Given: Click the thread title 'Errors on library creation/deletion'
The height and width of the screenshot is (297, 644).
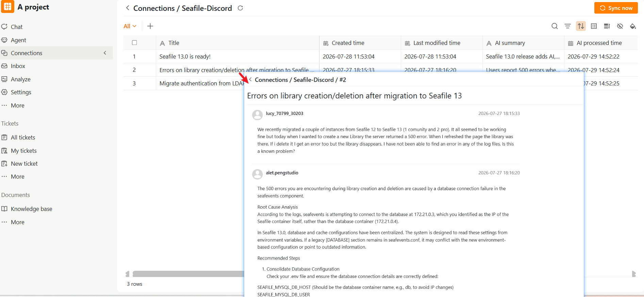Looking at the screenshot, I should click(354, 96).
